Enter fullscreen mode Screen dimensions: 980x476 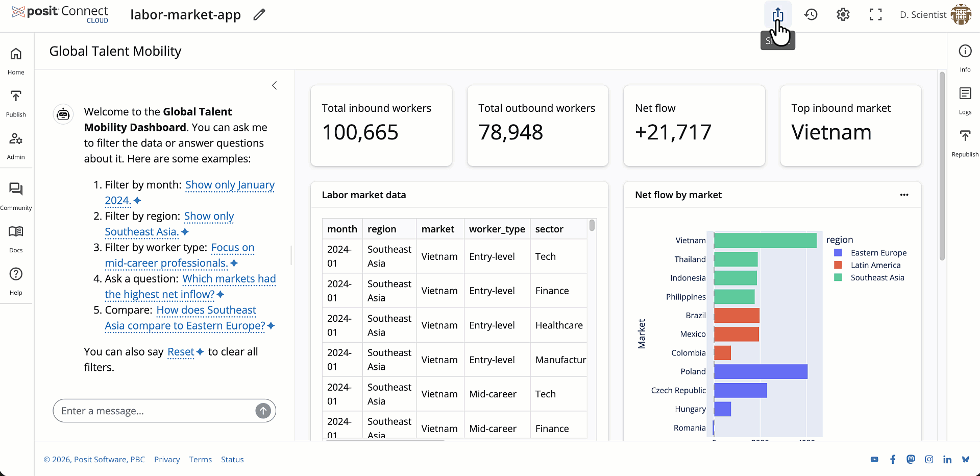tap(875, 14)
